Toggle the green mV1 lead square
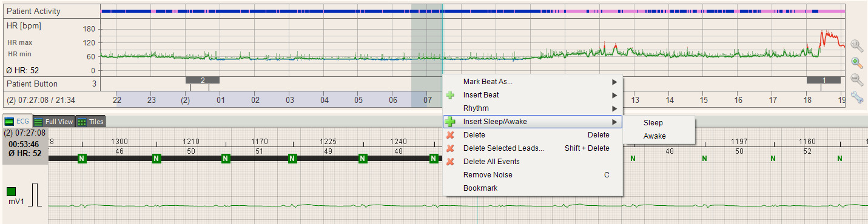Screen dimensions: 868x224 click(x=12, y=191)
